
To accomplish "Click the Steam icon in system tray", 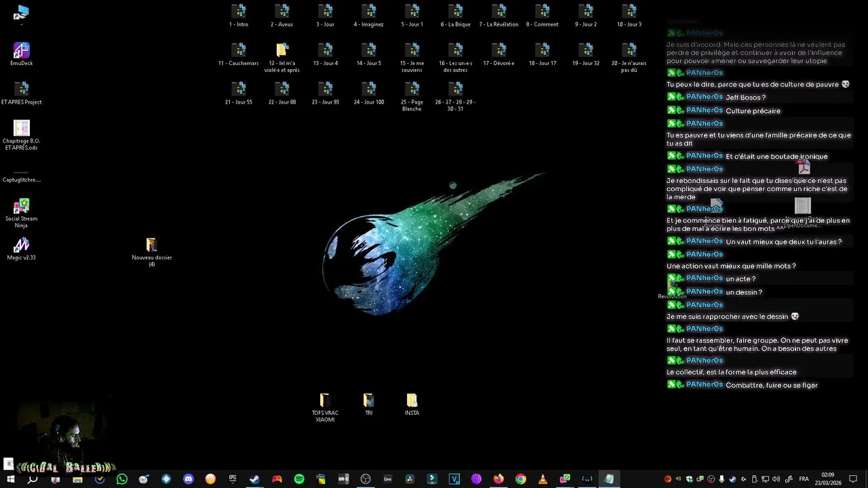I will [x=732, y=479].
